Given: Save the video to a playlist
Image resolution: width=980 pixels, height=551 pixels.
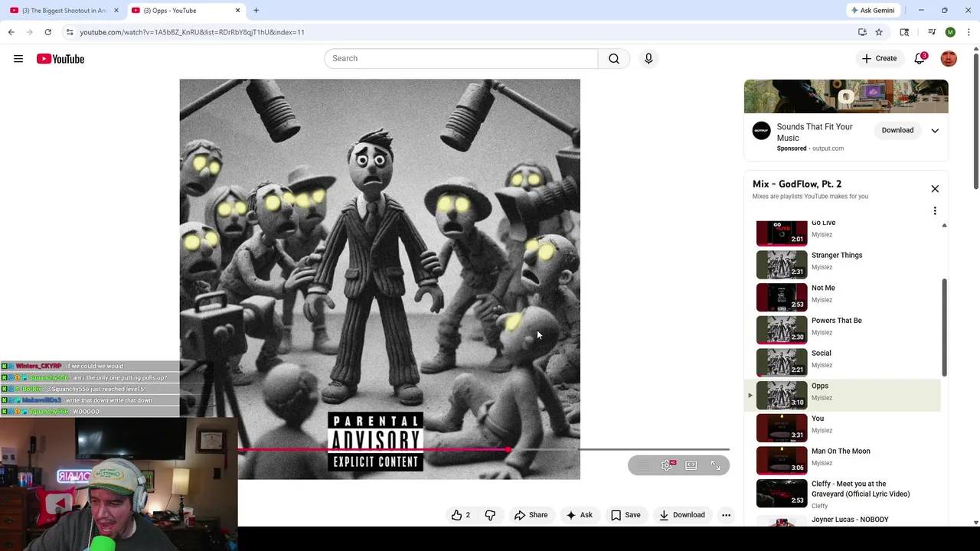Looking at the screenshot, I should coord(626,515).
